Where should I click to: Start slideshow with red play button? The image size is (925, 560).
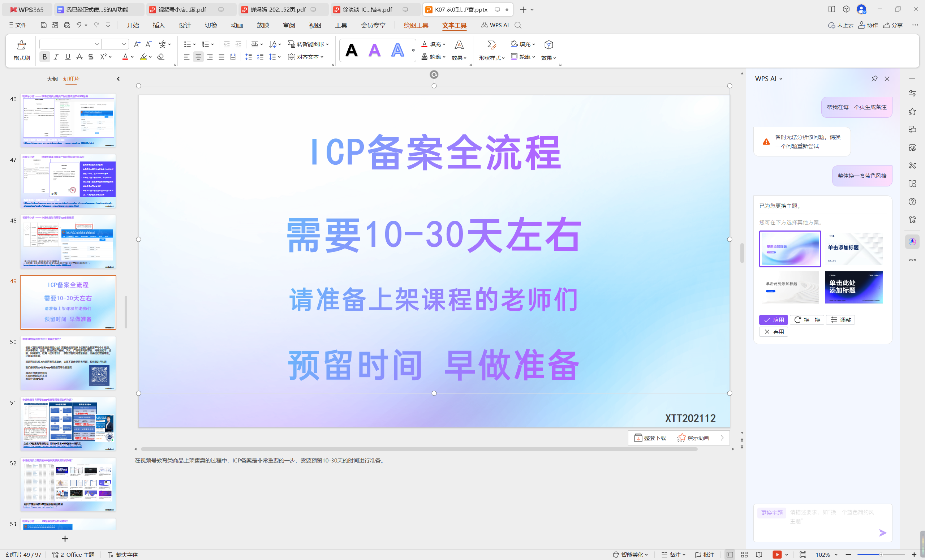pyautogui.click(x=777, y=554)
